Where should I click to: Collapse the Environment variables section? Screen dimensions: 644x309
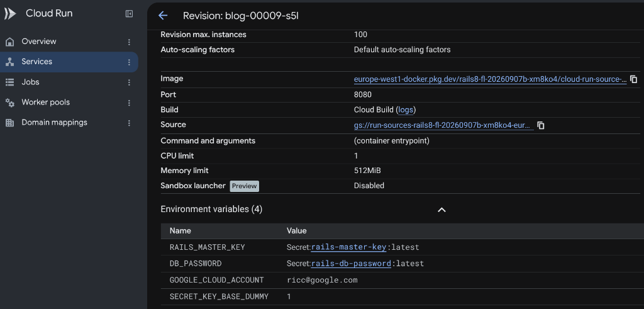click(x=441, y=210)
